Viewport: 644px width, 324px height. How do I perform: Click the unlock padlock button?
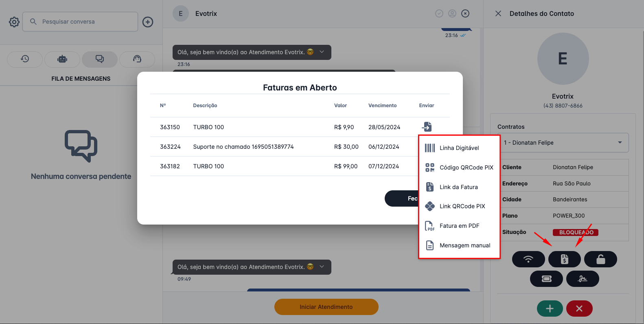click(x=600, y=259)
